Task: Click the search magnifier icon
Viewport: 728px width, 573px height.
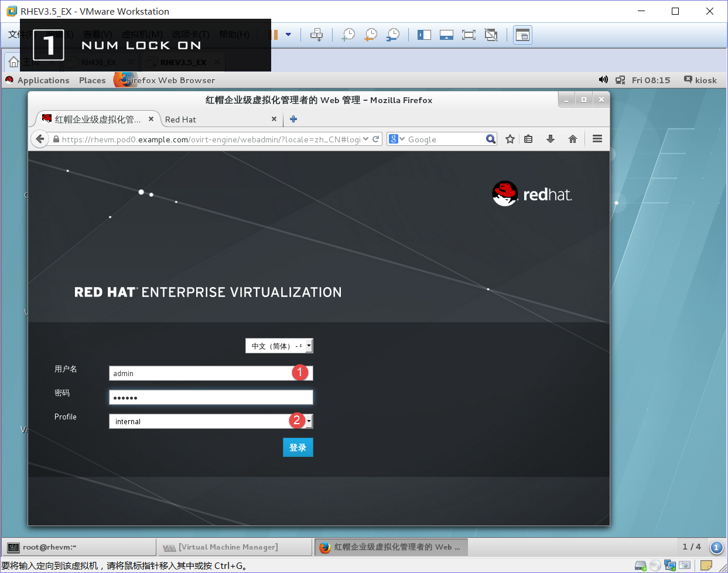Action: click(x=491, y=139)
